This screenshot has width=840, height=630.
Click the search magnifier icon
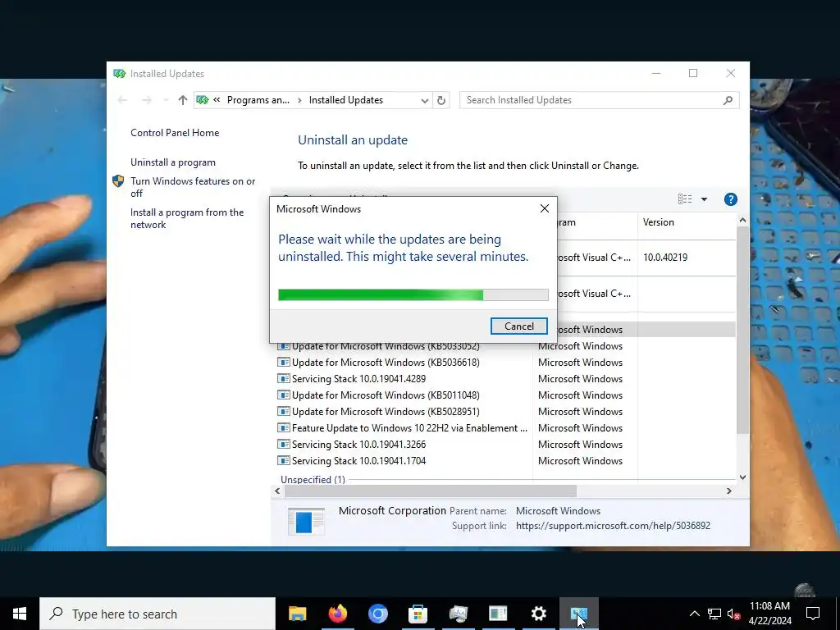pyautogui.click(x=728, y=100)
